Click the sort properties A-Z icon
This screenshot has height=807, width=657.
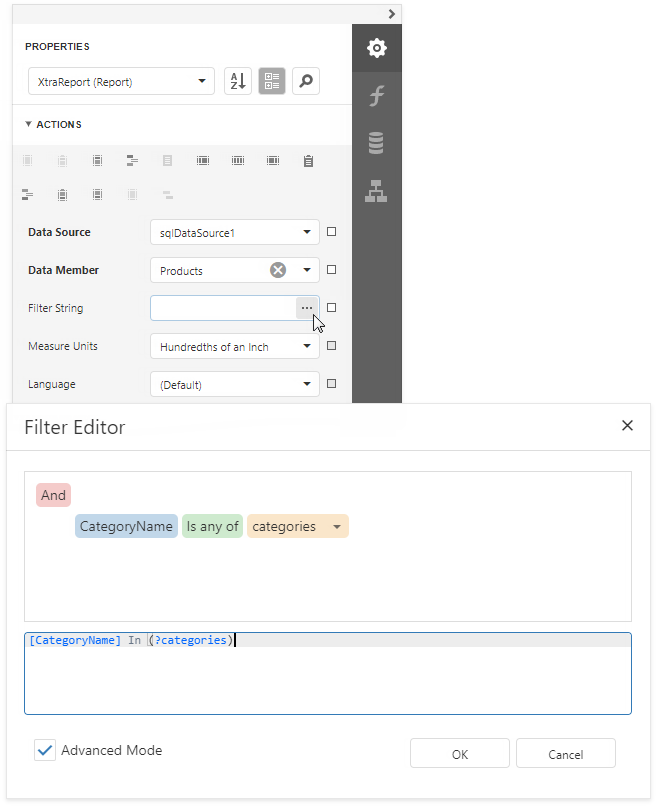point(237,81)
